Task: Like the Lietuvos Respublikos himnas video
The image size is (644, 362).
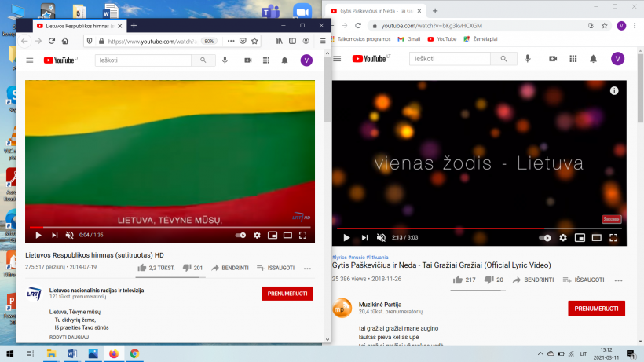Action: [x=156, y=268]
